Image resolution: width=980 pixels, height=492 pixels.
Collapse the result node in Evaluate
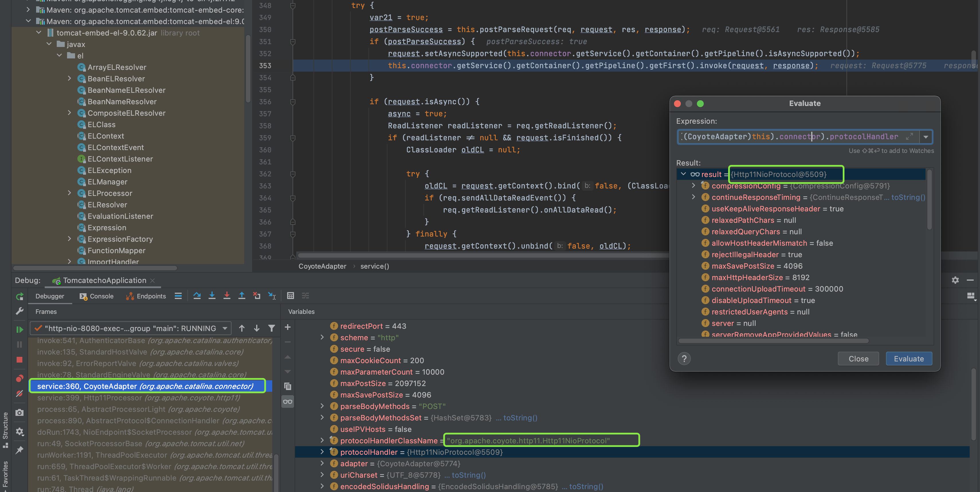[683, 174]
